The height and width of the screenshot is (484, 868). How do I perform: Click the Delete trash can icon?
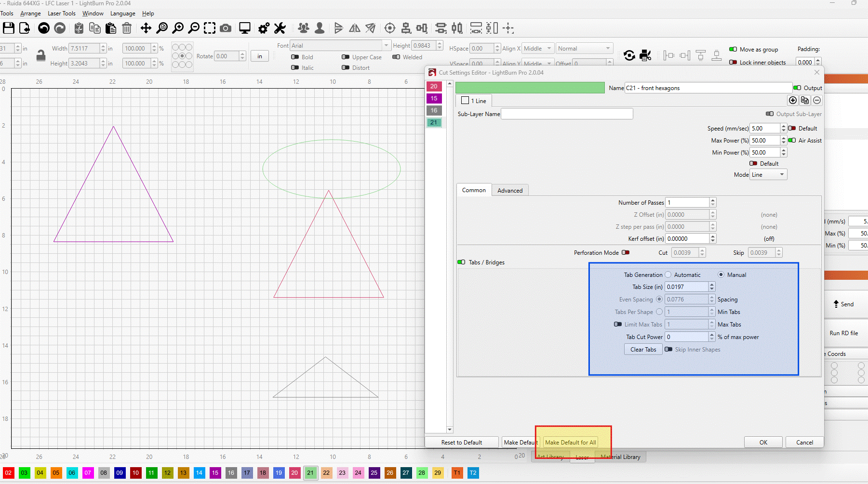click(127, 28)
